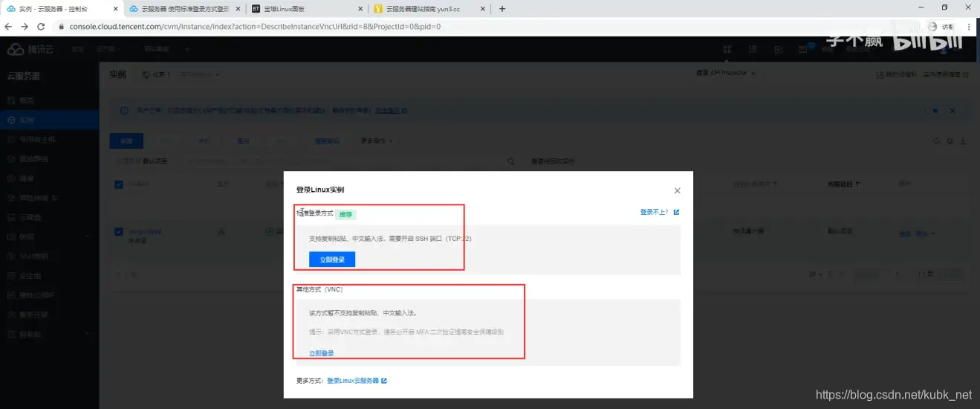Image resolution: width=980 pixels, height=409 pixels.
Task: Click the 重启 button in the toolbar
Action: point(244,141)
